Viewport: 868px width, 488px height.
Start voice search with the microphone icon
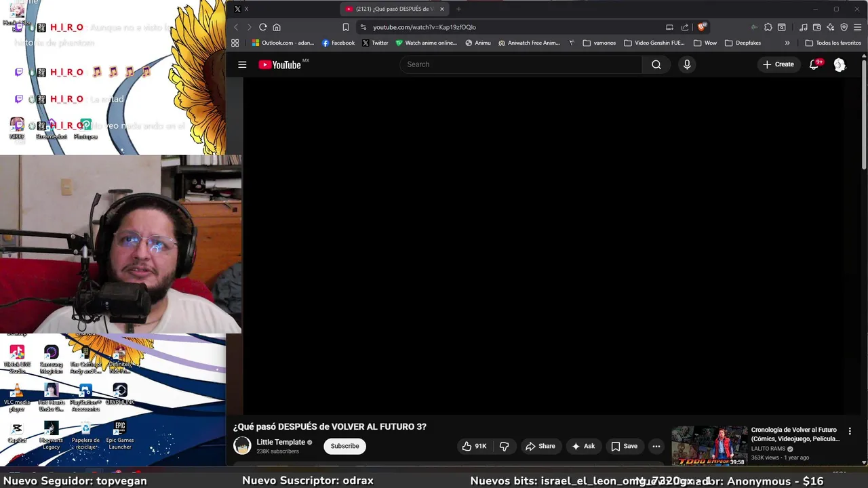[x=687, y=64]
